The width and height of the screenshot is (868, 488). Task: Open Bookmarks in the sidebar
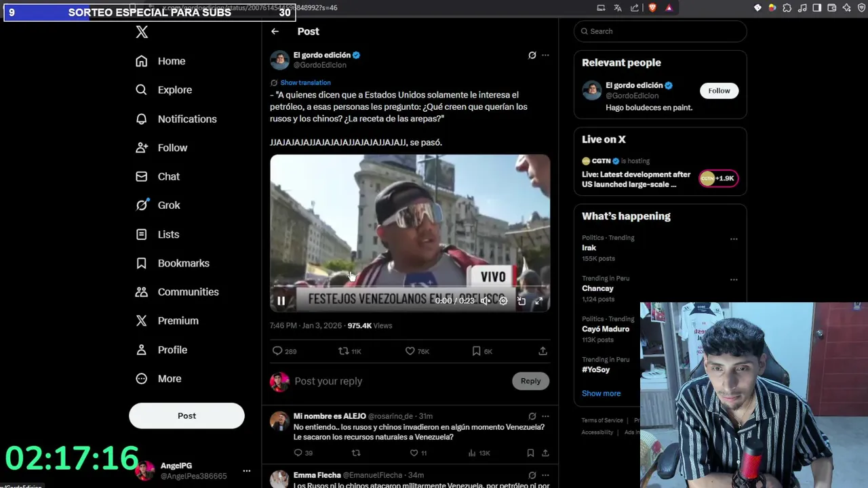pos(172,263)
